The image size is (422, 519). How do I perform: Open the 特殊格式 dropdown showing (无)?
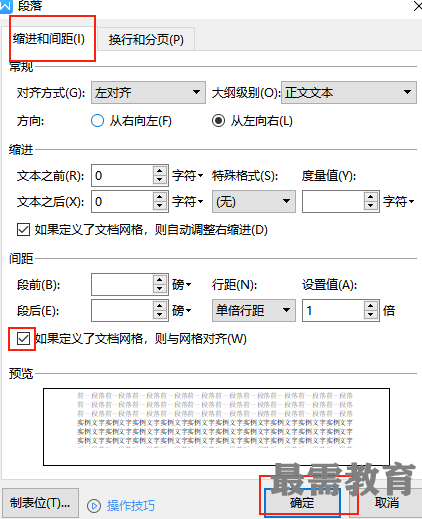pos(254,201)
